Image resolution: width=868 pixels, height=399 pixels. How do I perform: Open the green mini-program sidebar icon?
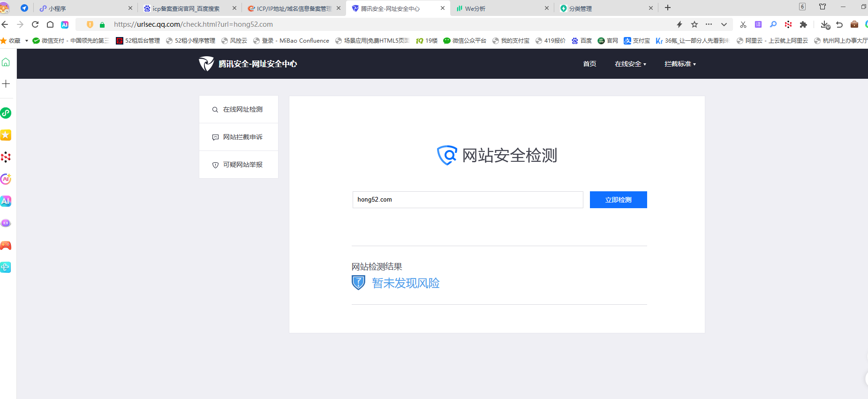click(x=6, y=113)
